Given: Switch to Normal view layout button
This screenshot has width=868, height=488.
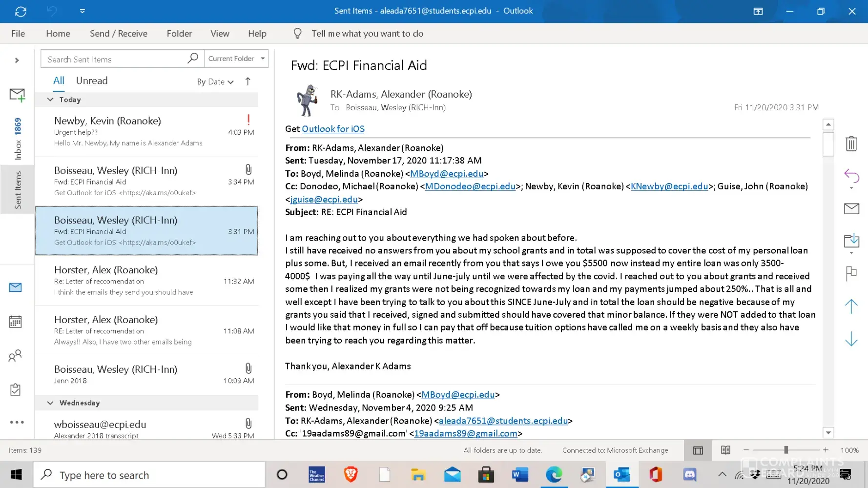Looking at the screenshot, I should pos(698,450).
